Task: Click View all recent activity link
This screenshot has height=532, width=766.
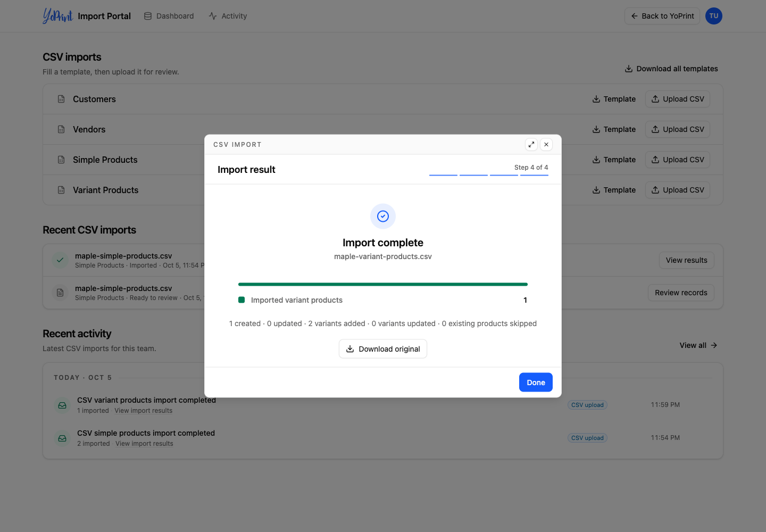Action: tap(698, 345)
